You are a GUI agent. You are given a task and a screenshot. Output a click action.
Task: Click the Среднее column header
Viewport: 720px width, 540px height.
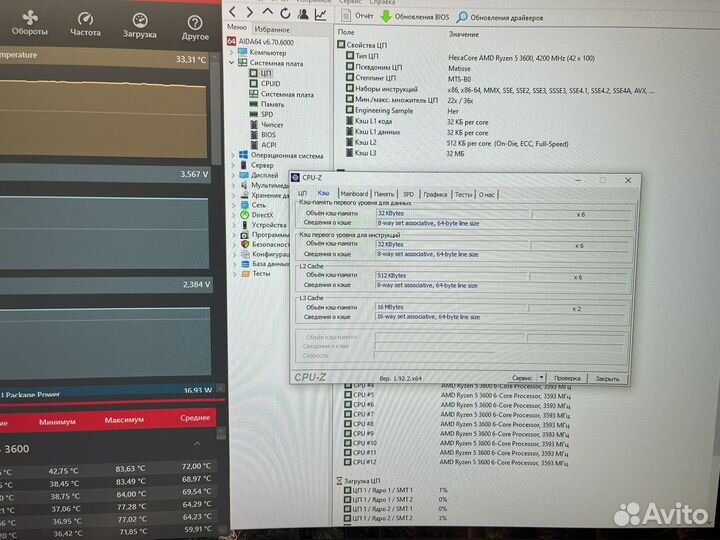tap(195, 418)
